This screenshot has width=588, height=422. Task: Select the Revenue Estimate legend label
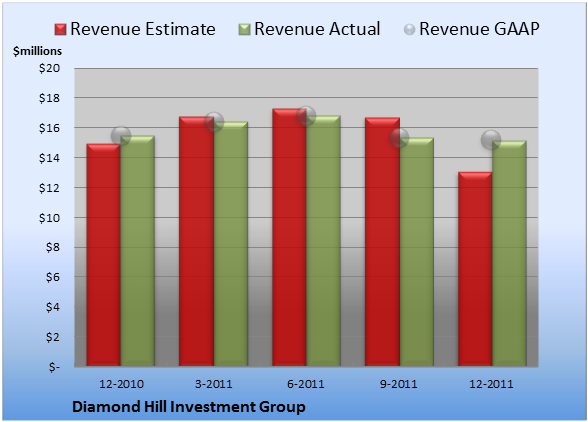pyautogui.click(x=143, y=29)
